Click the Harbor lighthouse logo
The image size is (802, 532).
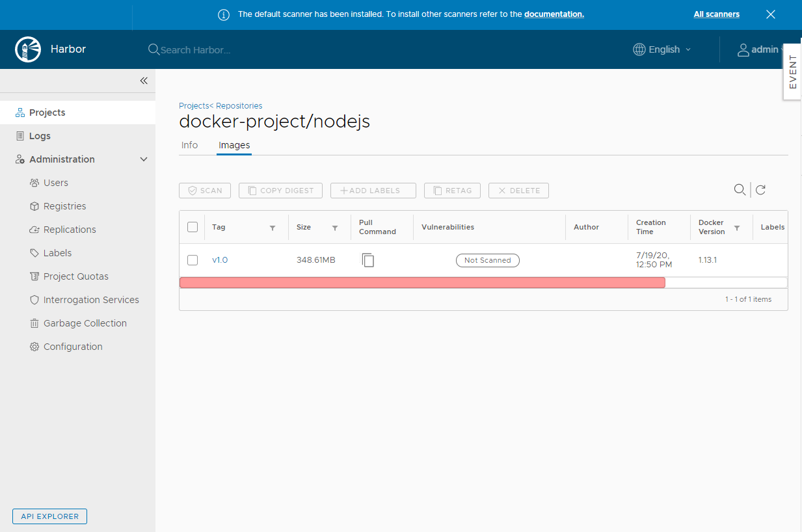click(27, 49)
